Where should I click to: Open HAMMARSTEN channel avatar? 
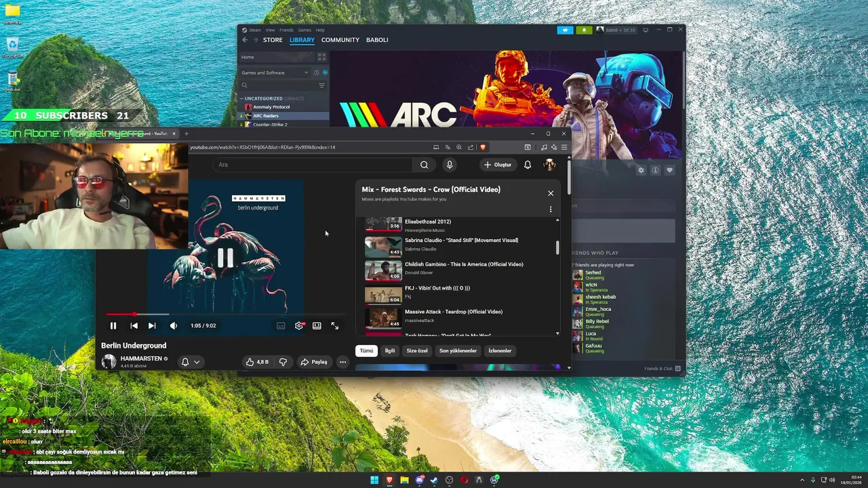point(108,362)
